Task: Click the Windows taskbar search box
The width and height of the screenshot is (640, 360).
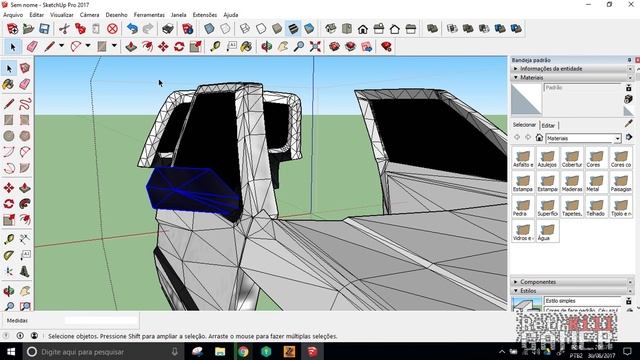Action: click(102, 351)
